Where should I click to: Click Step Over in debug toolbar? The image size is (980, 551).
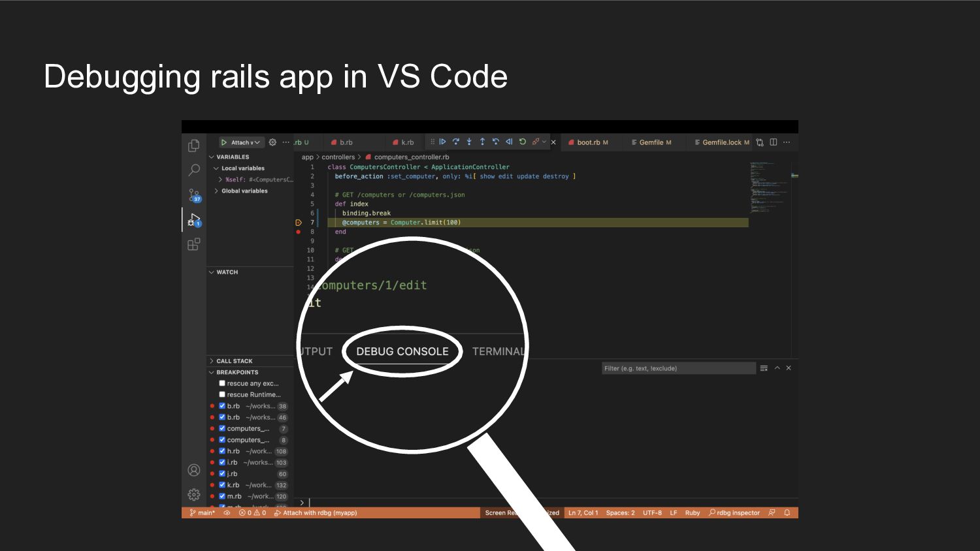click(x=456, y=142)
